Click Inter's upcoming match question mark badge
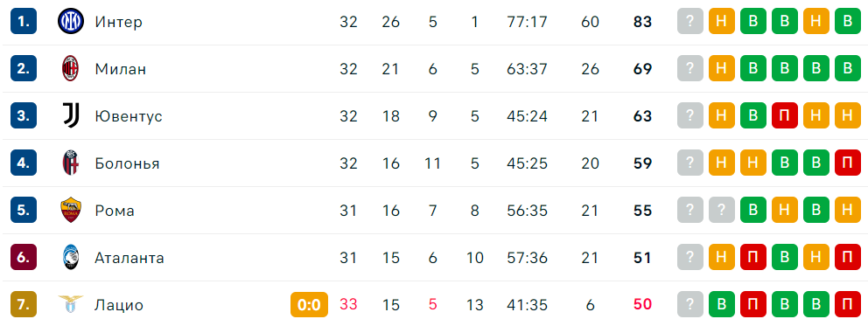Image resolution: width=868 pixels, height=326 pixels. 690,22
